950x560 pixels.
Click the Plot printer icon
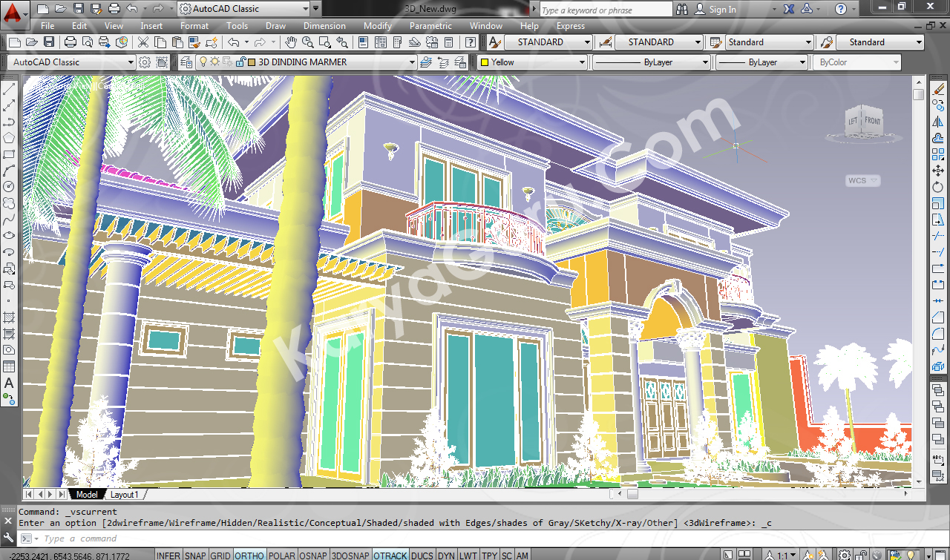click(x=71, y=42)
